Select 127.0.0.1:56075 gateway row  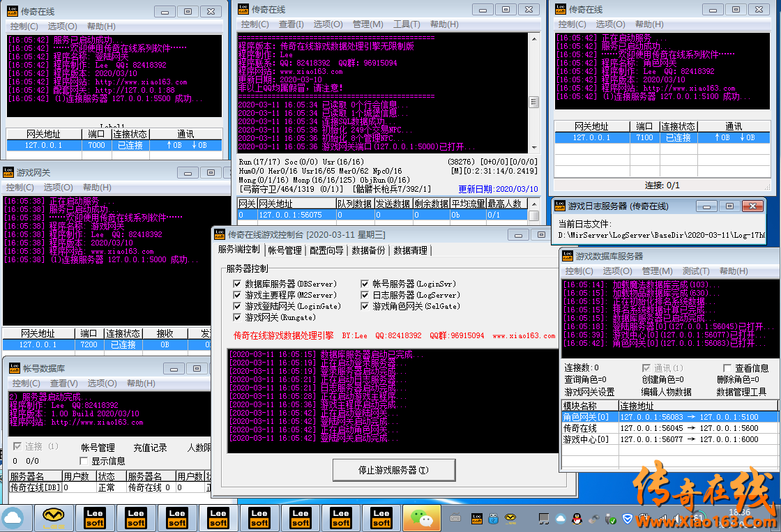[x=382, y=215]
